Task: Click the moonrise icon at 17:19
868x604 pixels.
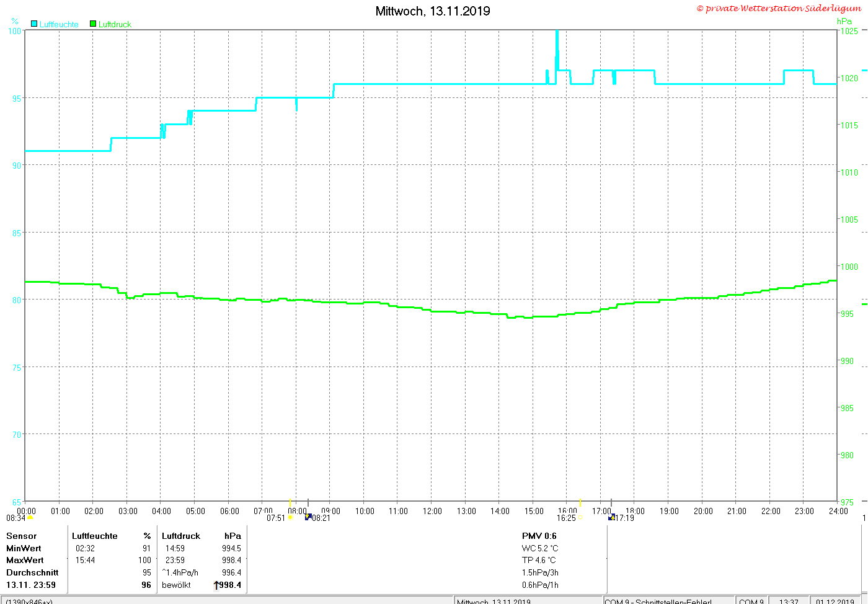Action: click(612, 517)
